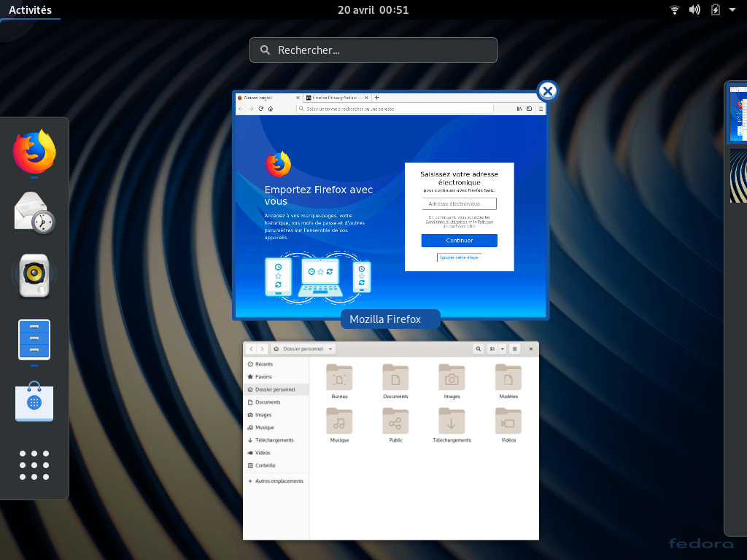The width and height of the screenshot is (747, 560).
Task: Open Firefox hamburger menu
Action: click(x=541, y=109)
